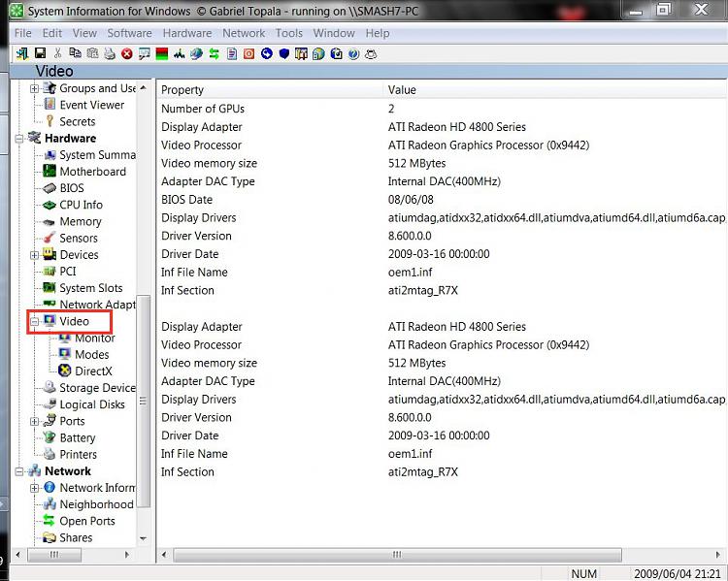Select Battery in the tree
The height and width of the screenshot is (581, 728).
tap(77, 437)
